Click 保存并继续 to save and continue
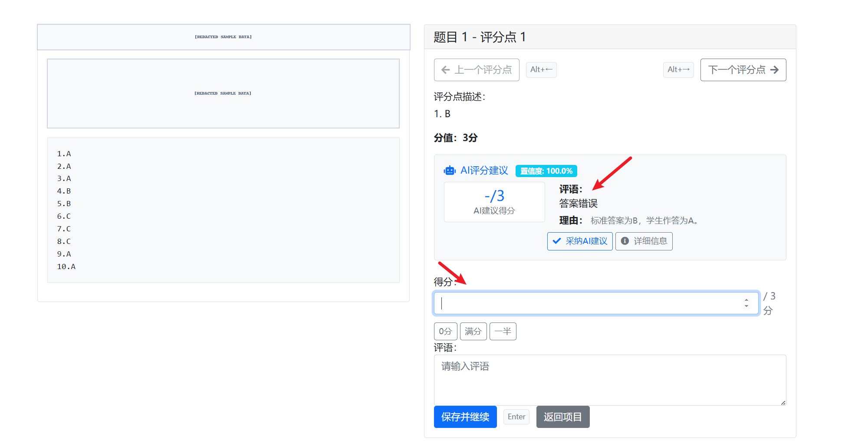This screenshot has height=444, width=868. (x=465, y=417)
